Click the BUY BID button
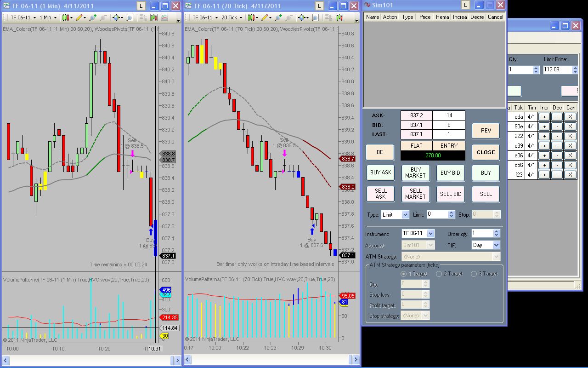 pyautogui.click(x=451, y=173)
